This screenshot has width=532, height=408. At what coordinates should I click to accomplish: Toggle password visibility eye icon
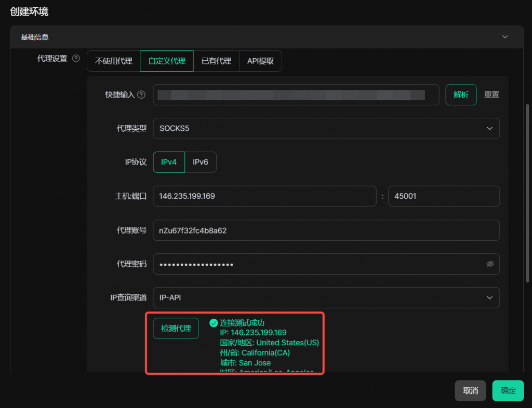[x=489, y=264]
